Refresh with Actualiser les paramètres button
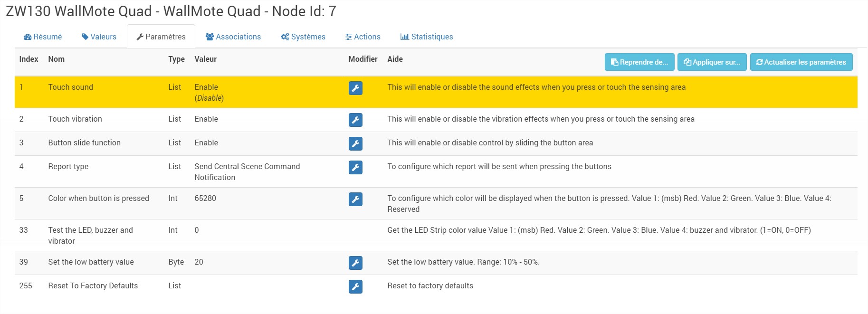This screenshot has height=314, width=868. 801,62
